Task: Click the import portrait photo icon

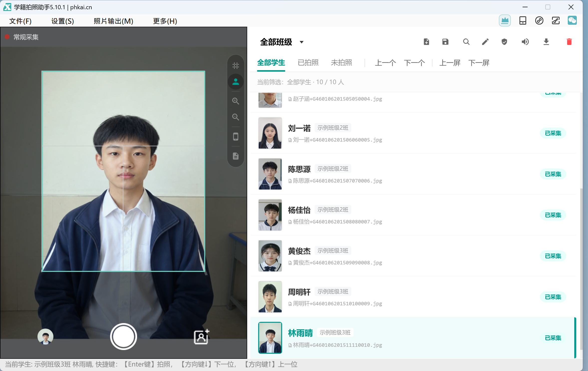Action: click(201, 337)
